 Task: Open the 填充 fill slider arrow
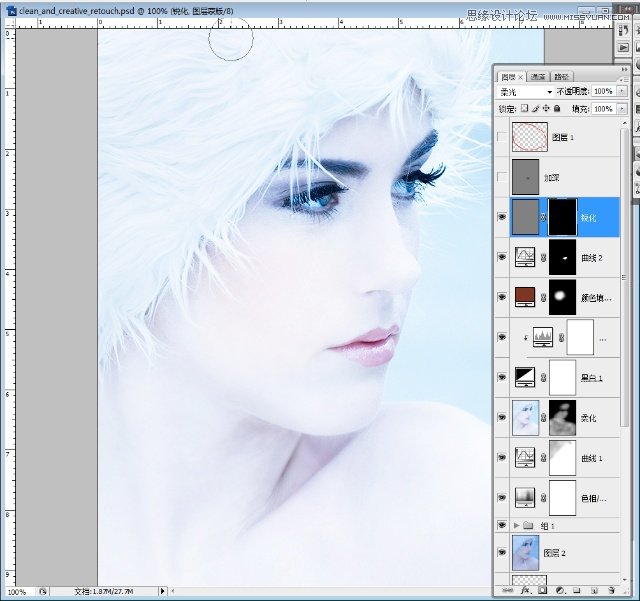pyautogui.click(x=622, y=109)
